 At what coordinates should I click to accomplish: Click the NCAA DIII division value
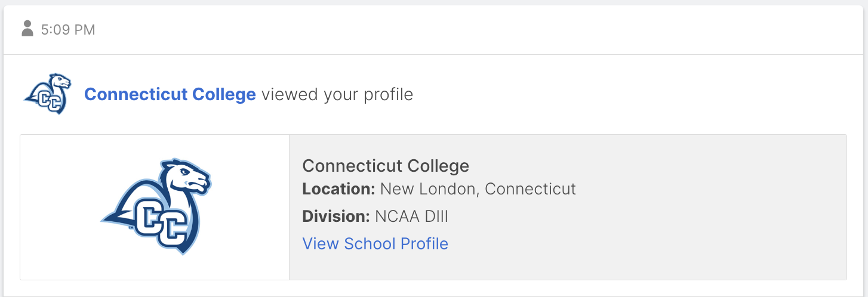click(411, 216)
